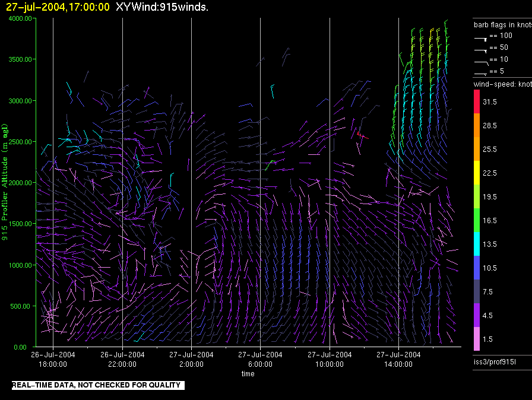
Task: Click the 'XYWind:915winds.' plot title
Action: click(x=162, y=7)
